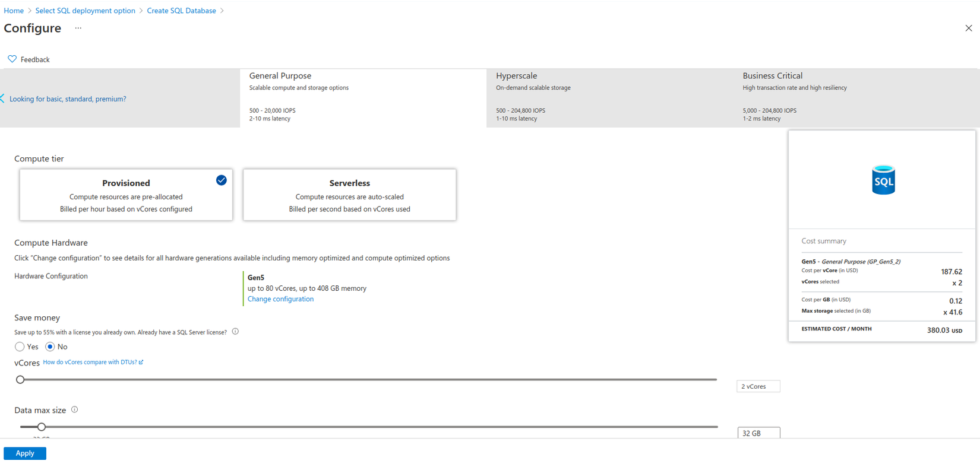
Task: Click the back chevron beside basic, standard, premium
Action: tap(2, 98)
